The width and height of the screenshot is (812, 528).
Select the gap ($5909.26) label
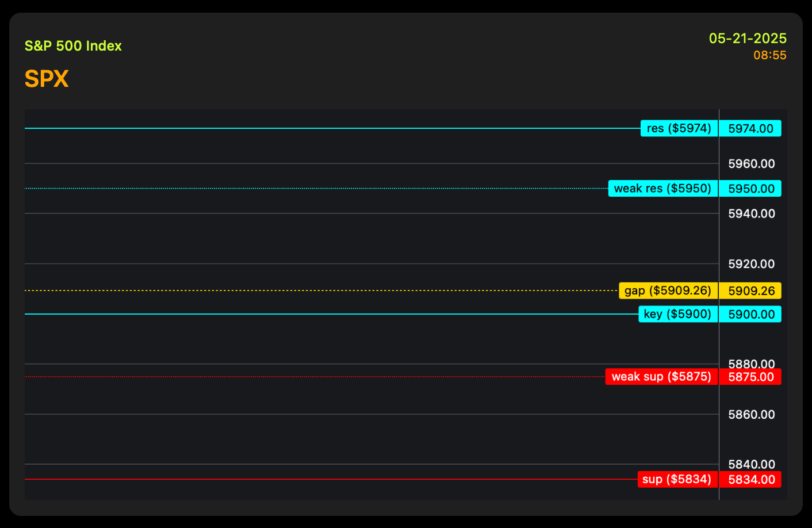(x=668, y=290)
